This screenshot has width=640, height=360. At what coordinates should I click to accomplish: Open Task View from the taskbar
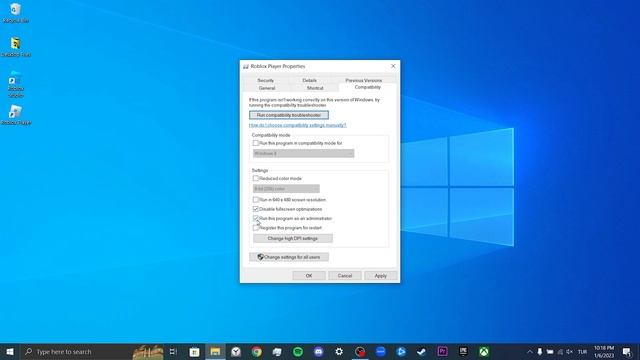point(173,351)
